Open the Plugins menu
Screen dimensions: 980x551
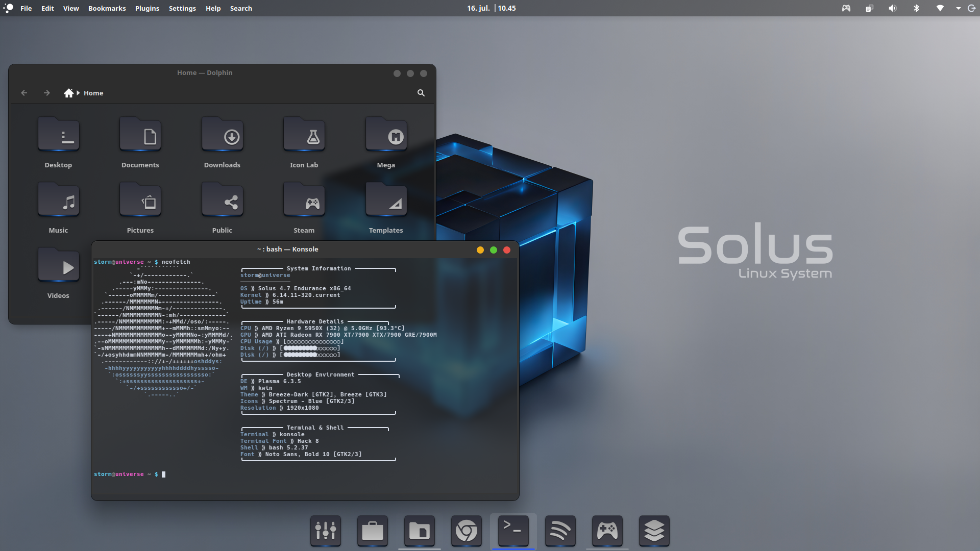click(147, 8)
